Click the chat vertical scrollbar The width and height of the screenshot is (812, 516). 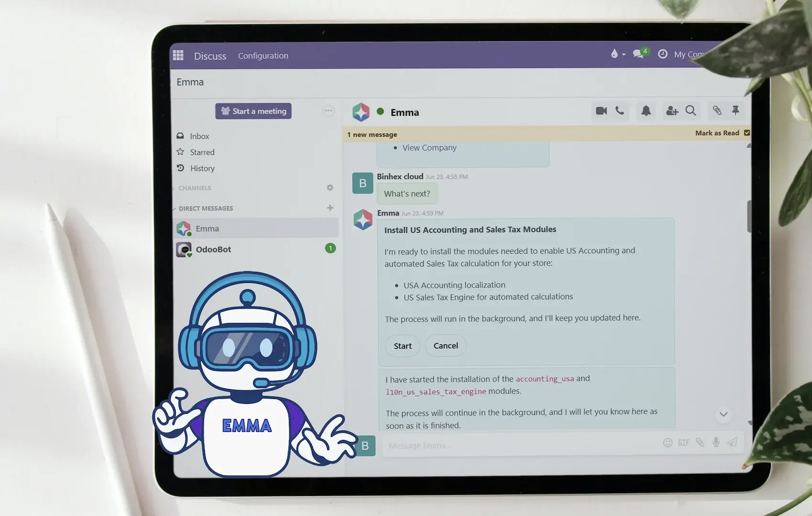tap(749, 216)
